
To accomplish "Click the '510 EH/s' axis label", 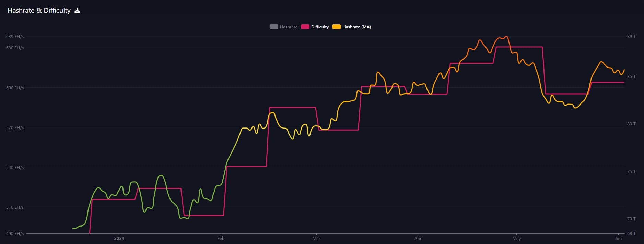I will 15,207.
